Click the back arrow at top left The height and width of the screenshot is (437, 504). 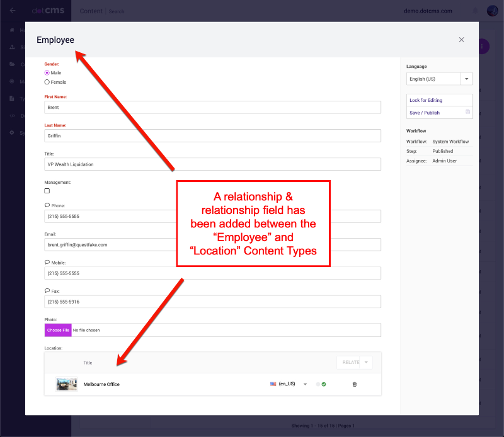11,10
